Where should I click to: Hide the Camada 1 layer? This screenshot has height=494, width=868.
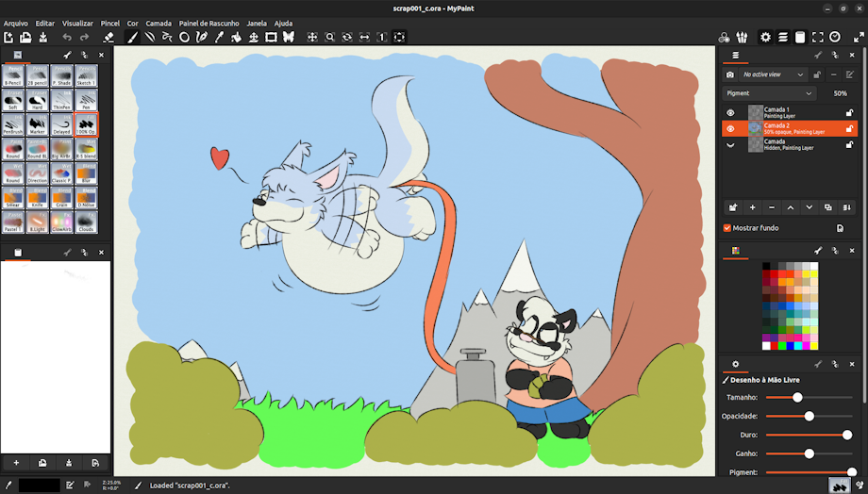pos(730,112)
